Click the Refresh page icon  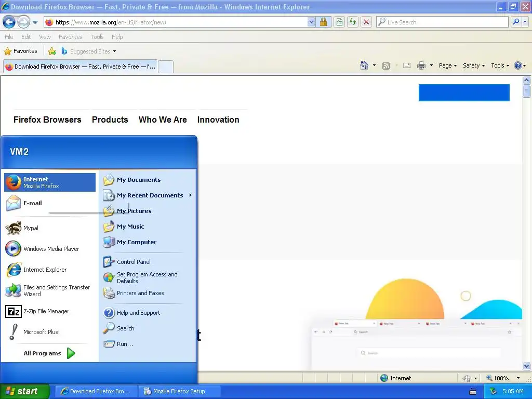click(x=353, y=22)
